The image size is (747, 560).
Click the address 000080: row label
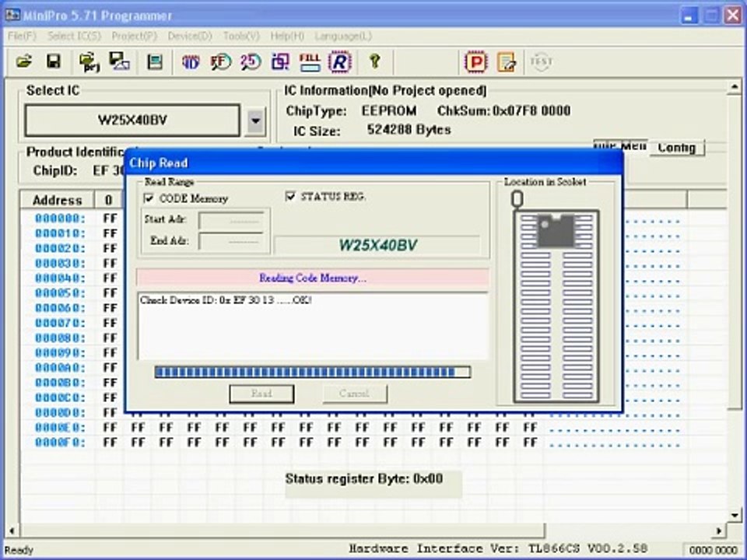click(60, 338)
